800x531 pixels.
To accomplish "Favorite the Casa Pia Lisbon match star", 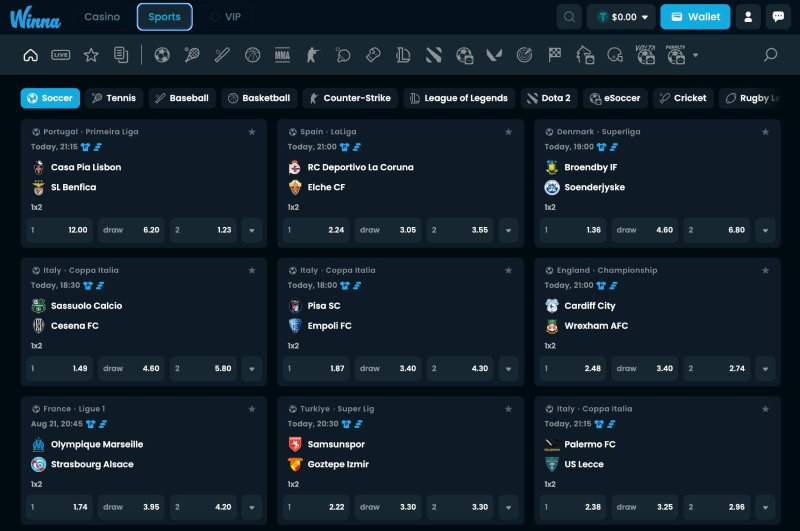I will tap(252, 132).
